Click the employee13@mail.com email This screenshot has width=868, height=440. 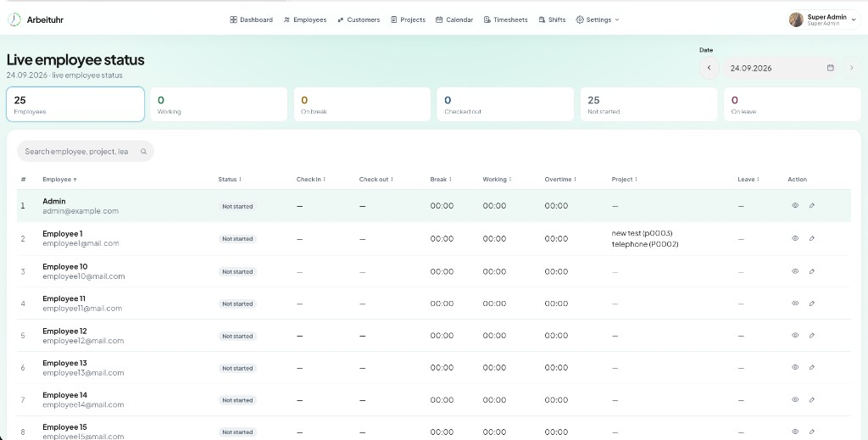(x=83, y=372)
